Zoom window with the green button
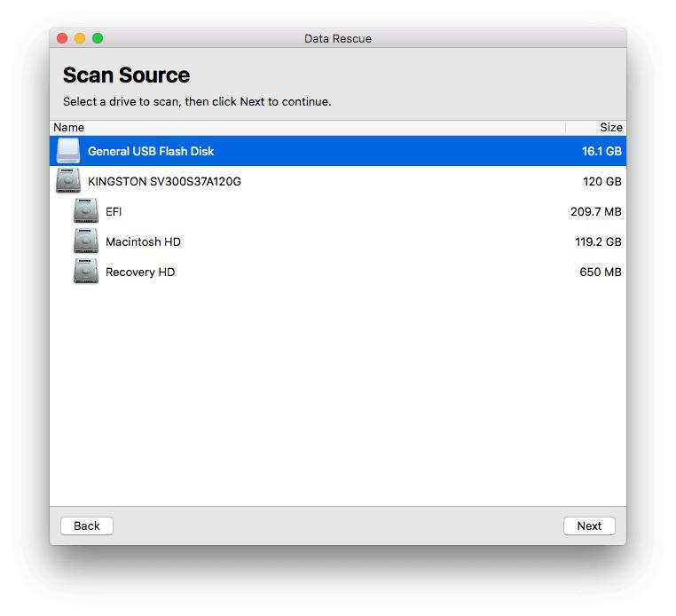Image resolution: width=676 pixels, height=616 pixels. [98, 38]
